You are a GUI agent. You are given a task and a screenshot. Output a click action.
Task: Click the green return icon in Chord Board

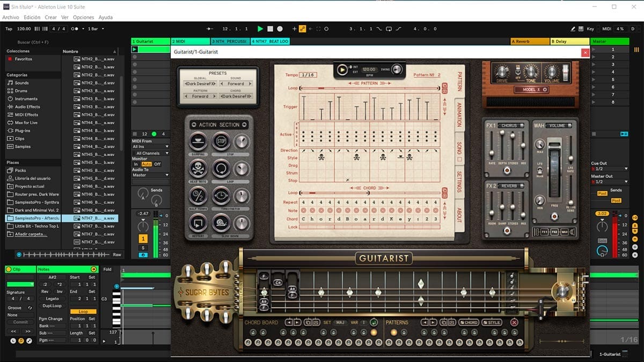tap(374, 322)
